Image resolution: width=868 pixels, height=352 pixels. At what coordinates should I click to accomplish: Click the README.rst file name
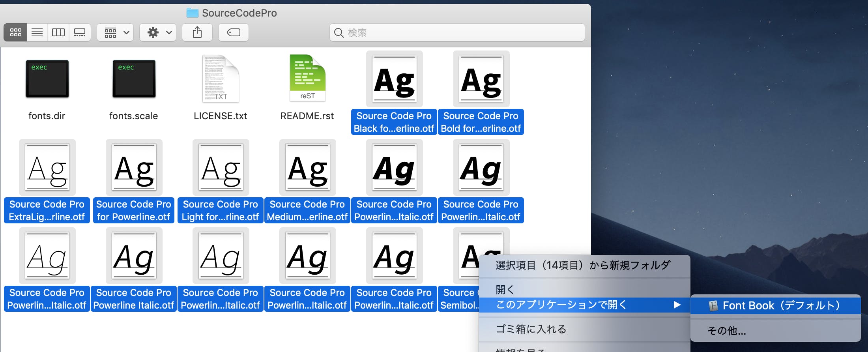click(x=307, y=116)
